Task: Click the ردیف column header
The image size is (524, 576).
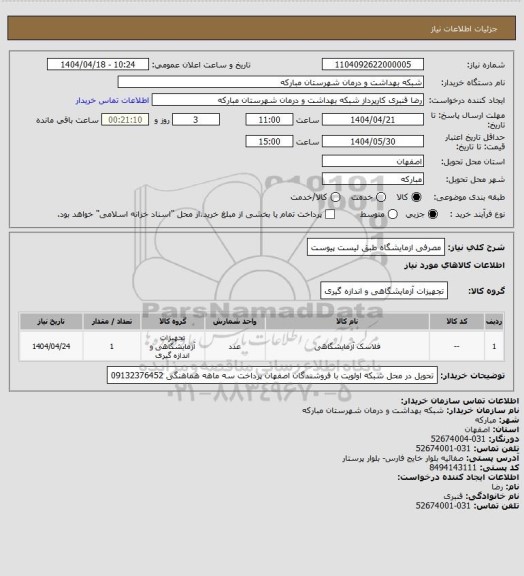Action: (494, 321)
